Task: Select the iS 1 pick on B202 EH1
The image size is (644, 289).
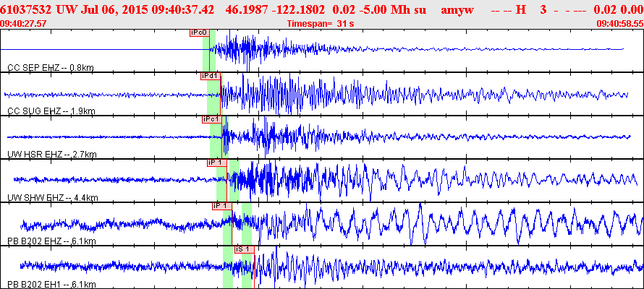Action: pos(243,249)
